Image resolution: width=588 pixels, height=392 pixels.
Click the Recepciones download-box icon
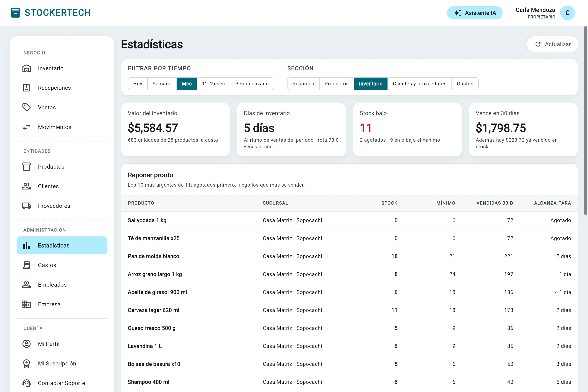pyautogui.click(x=27, y=88)
